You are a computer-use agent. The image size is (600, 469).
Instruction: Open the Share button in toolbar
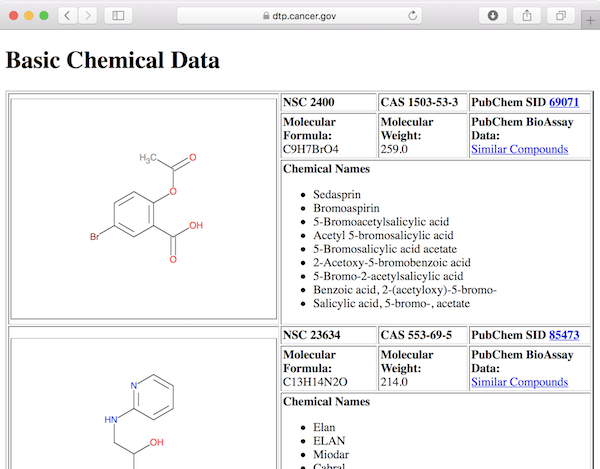coord(527,16)
